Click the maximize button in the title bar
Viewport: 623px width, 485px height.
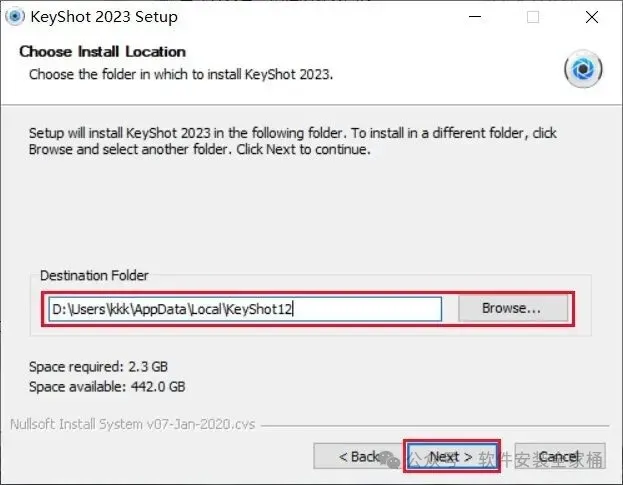click(x=533, y=17)
